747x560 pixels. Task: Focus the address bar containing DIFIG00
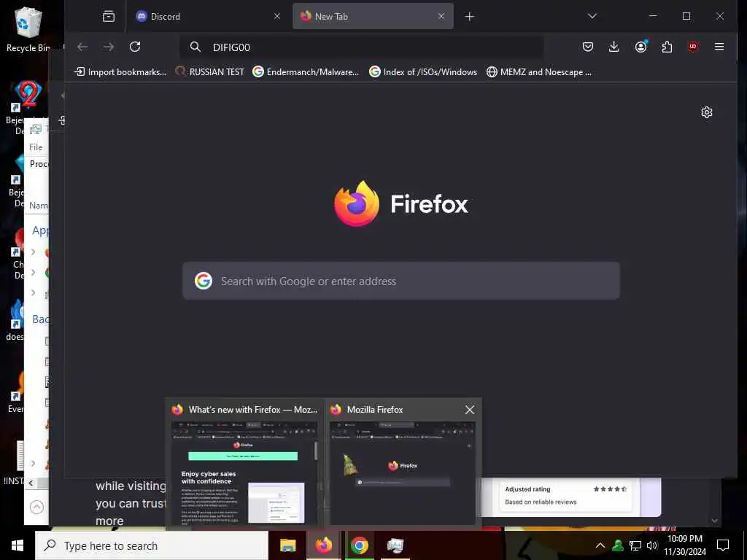pos(362,47)
